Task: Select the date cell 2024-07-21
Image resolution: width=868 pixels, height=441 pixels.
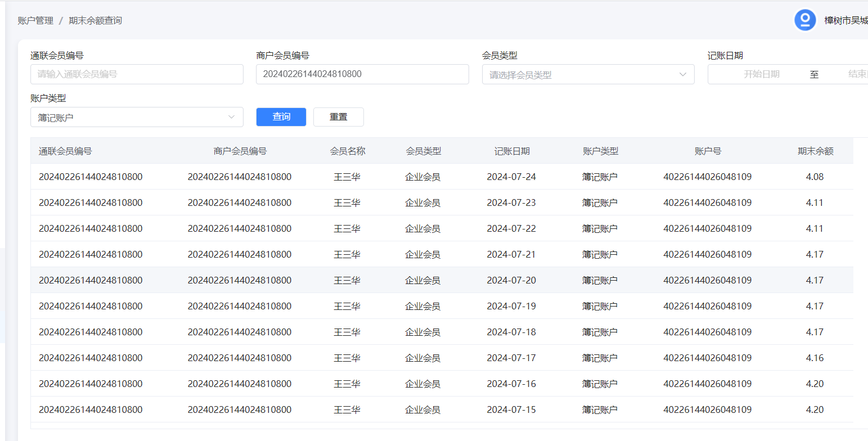Action: click(x=511, y=254)
